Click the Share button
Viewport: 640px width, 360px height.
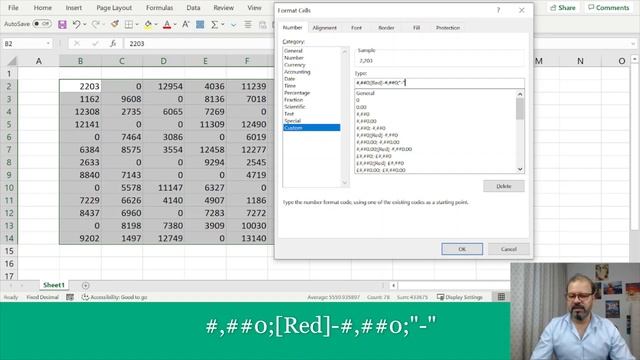[x=562, y=8]
